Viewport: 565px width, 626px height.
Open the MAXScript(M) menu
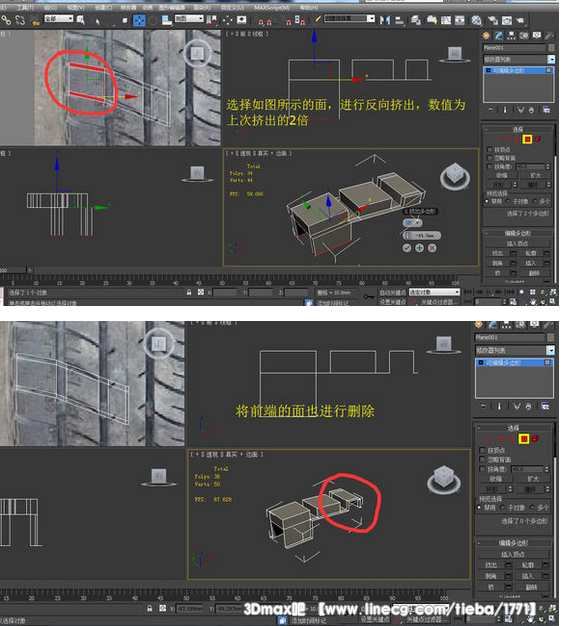[x=272, y=8]
